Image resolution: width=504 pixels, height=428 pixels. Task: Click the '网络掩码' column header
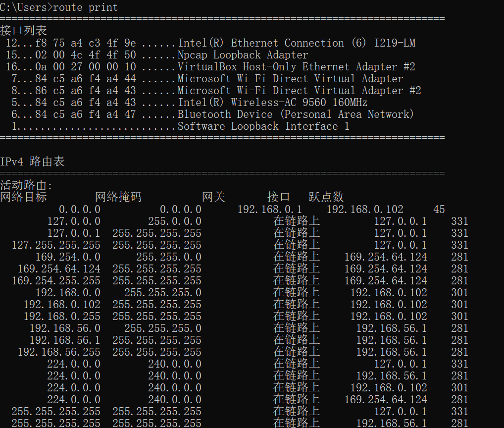tap(118, 197)
